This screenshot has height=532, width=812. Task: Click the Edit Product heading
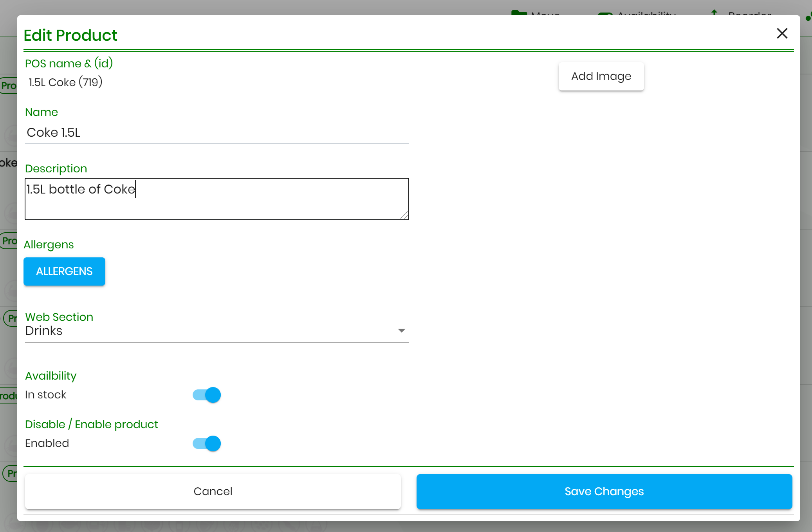pos(70,35)
